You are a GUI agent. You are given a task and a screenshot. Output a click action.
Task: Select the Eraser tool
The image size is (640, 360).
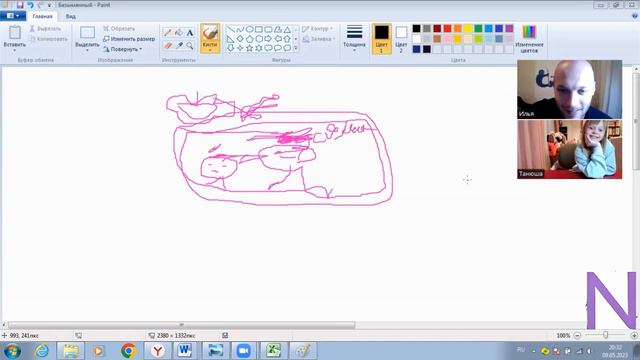[167, 46]
